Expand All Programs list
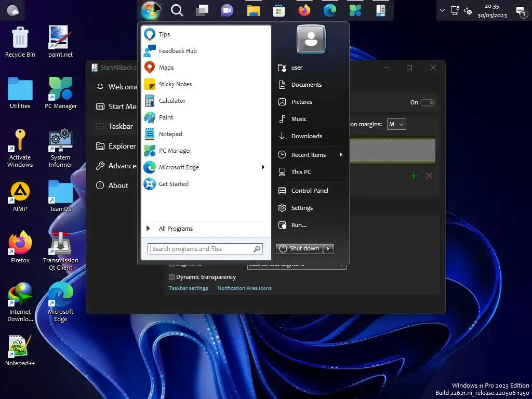Screen dimensions: 532x399 point(206,229)
